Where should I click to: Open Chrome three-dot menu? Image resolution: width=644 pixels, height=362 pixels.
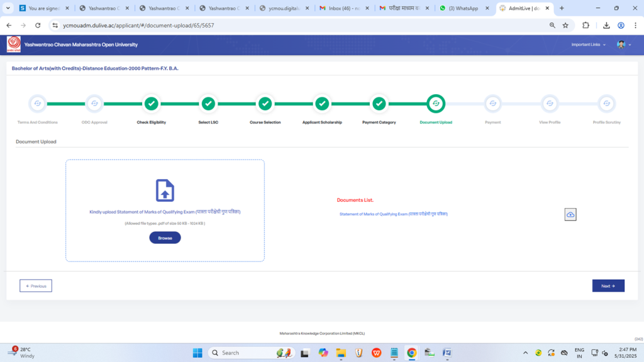pos(635,25)
